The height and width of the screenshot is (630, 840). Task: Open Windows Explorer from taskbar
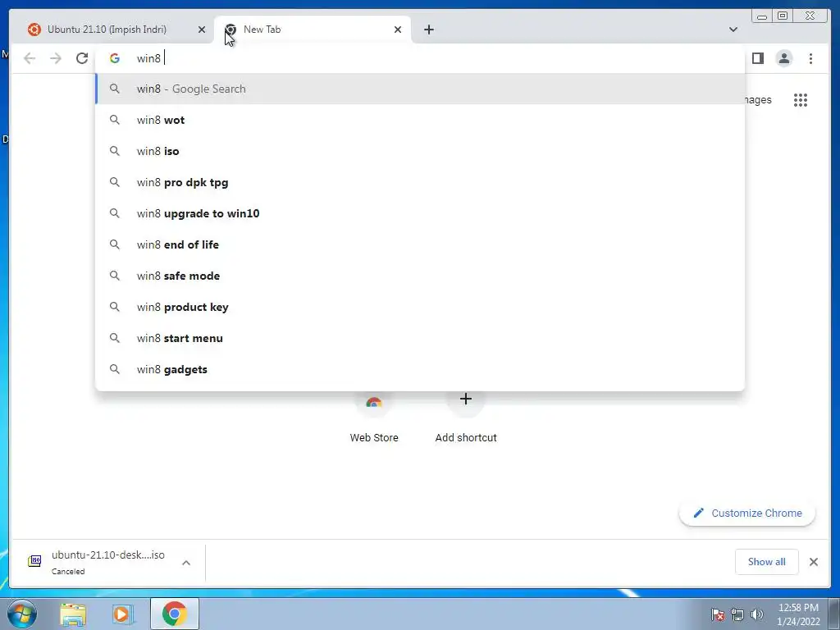pos(73,614)
